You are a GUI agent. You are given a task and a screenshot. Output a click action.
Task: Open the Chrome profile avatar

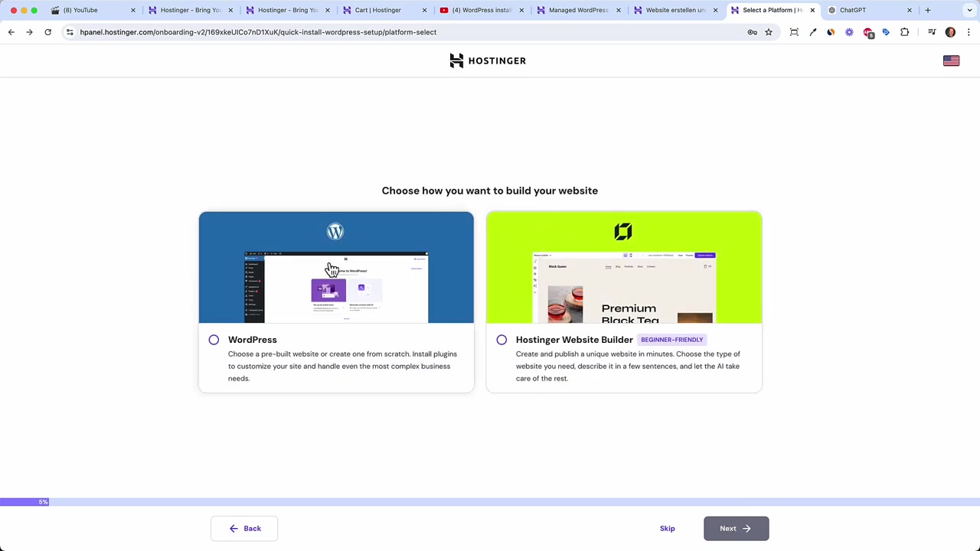(950, 32)
